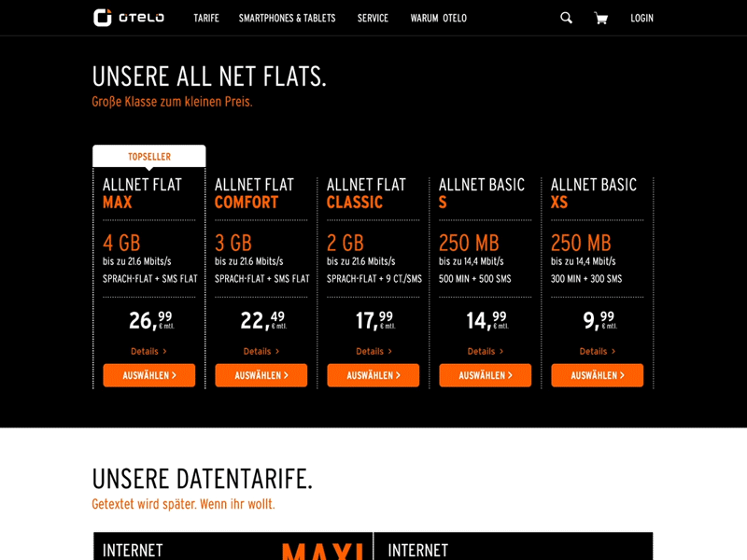Click the 'Unsere All Net Flats.' heading
The image size is (747, 560).
(209, 77)
